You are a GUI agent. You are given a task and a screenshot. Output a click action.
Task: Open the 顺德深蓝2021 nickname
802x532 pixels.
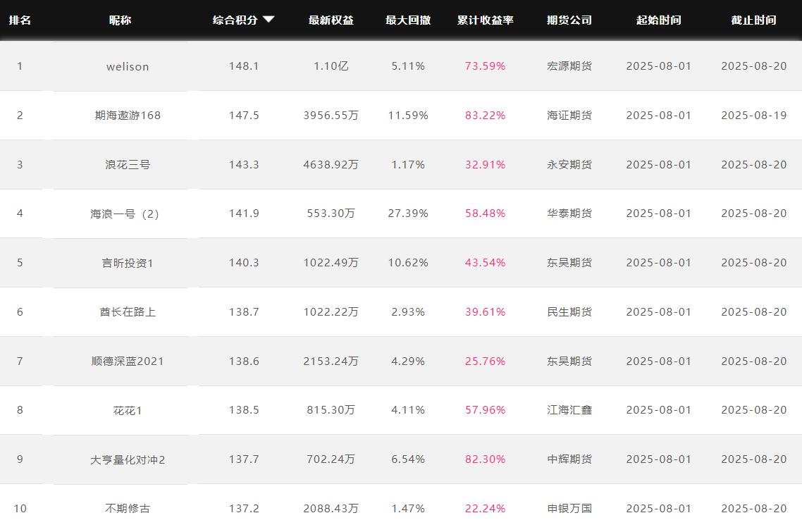point(128,361)
